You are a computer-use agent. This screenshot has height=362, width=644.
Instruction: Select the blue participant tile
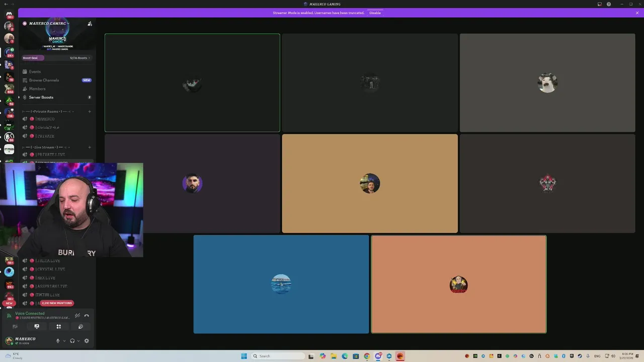point(281,284)
